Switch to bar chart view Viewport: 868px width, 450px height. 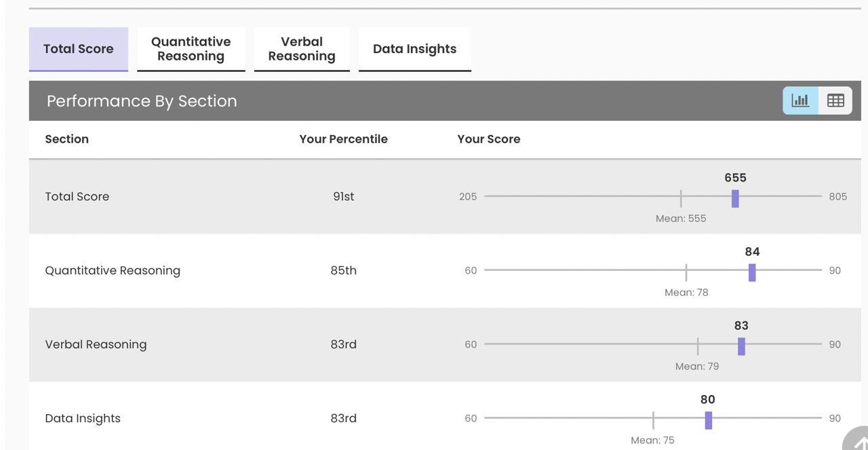(x=800, y=100)
